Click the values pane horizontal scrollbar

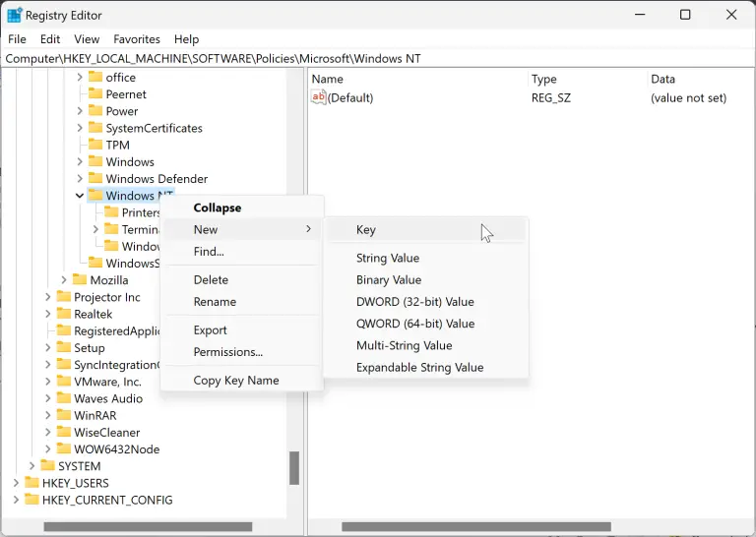pyautogui.click(x=476, y=526)
